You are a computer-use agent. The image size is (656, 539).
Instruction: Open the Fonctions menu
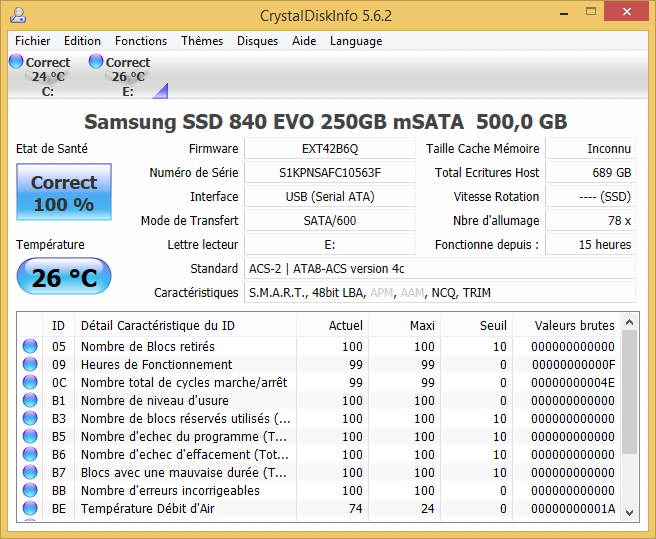[x=141, y=41]
